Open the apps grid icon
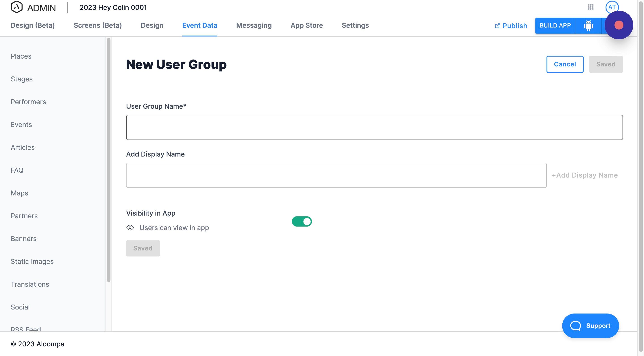 pos(591,7)
